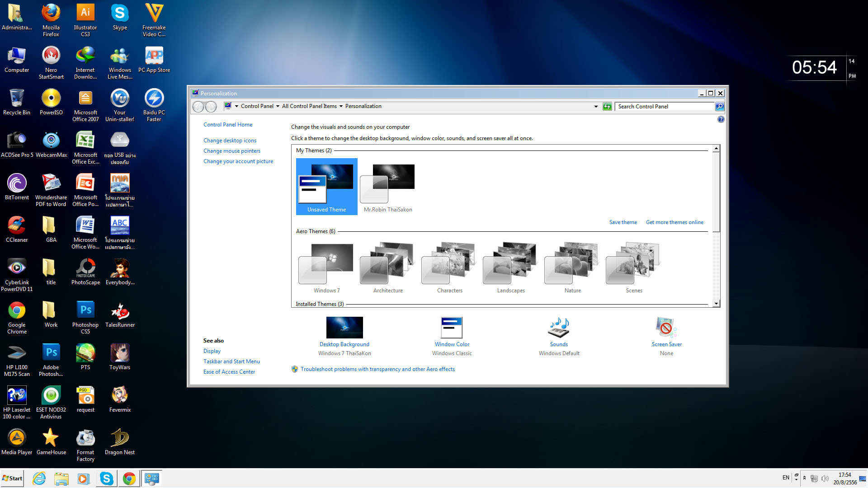Open the Skype taskbar icon
This screenshot has height=488, width=868.
pyautogui.click(x=107, y=478)
